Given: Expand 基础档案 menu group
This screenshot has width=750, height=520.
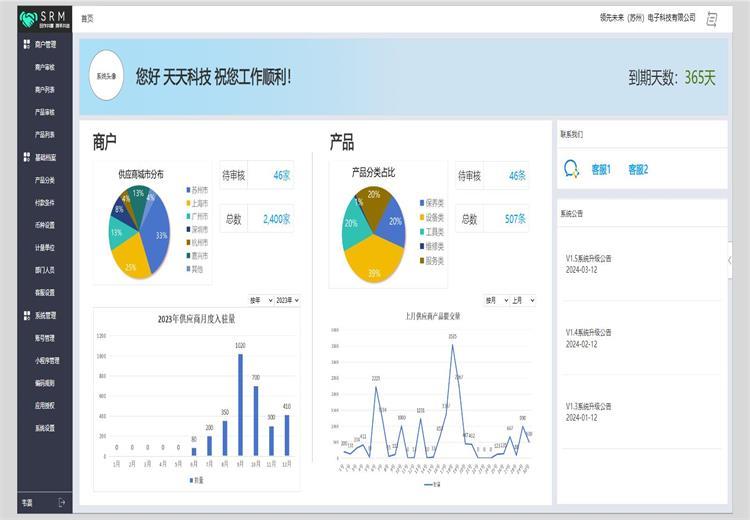Looking at the screenshot, I should click(x=45, y=157).
